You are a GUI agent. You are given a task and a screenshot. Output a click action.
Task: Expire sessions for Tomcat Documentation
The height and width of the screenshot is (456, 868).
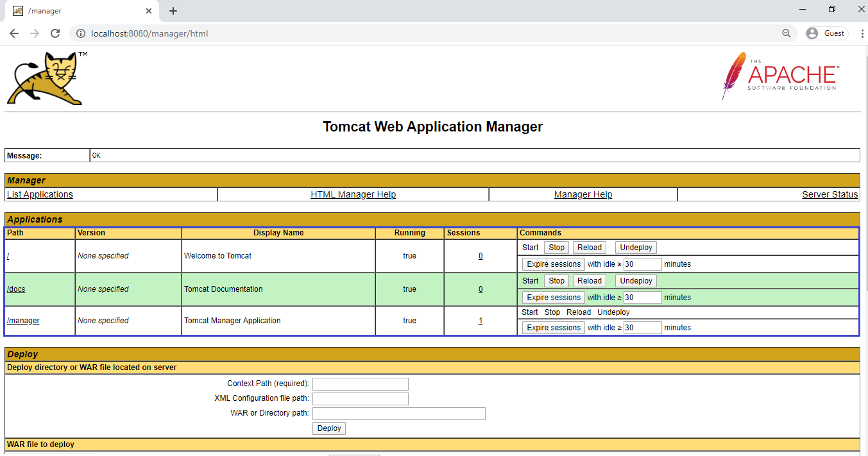click(x=554, y=298)
